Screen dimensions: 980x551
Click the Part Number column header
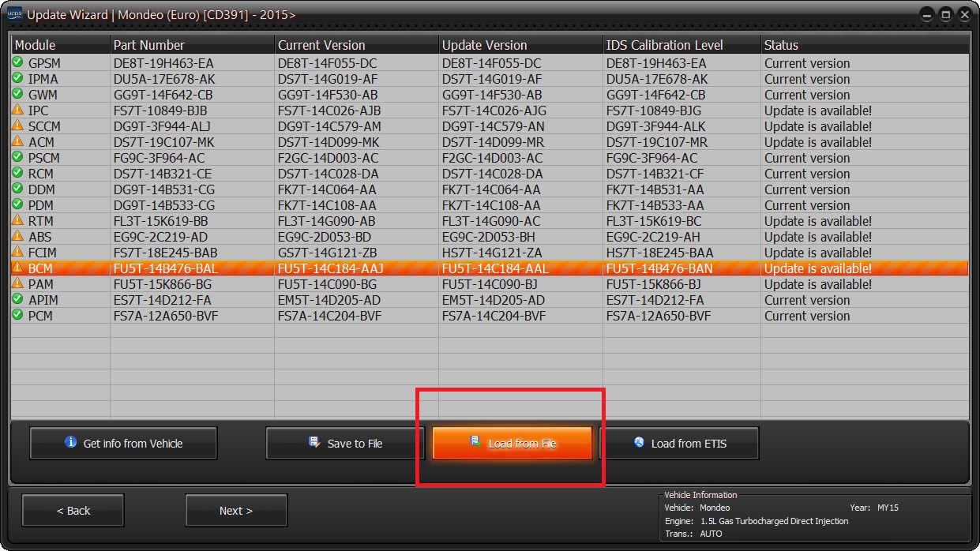pos(192,45)
